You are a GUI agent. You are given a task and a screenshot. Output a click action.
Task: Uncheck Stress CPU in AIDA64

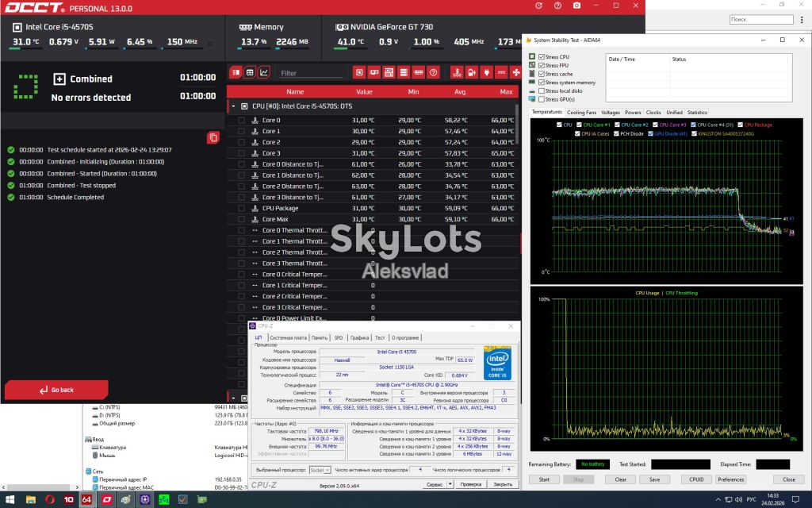[542, 56]
